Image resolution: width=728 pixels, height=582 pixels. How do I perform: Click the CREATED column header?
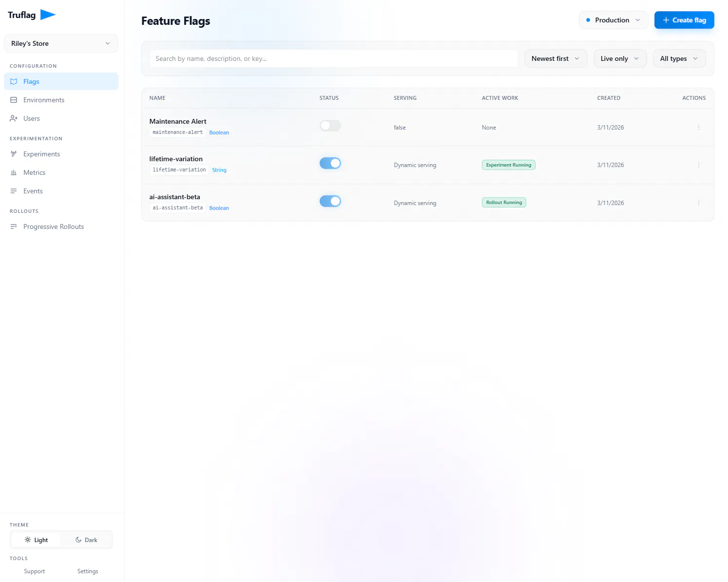(x=609, y=98)
